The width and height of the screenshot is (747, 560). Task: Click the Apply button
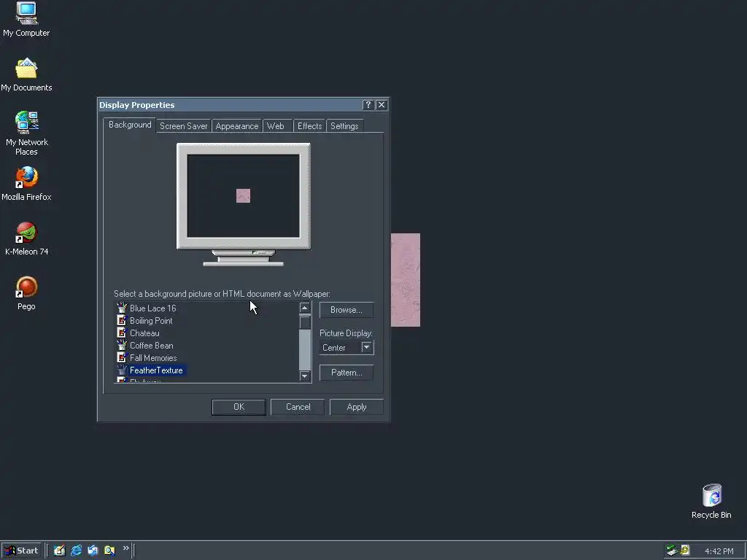(x=356, y=407)
